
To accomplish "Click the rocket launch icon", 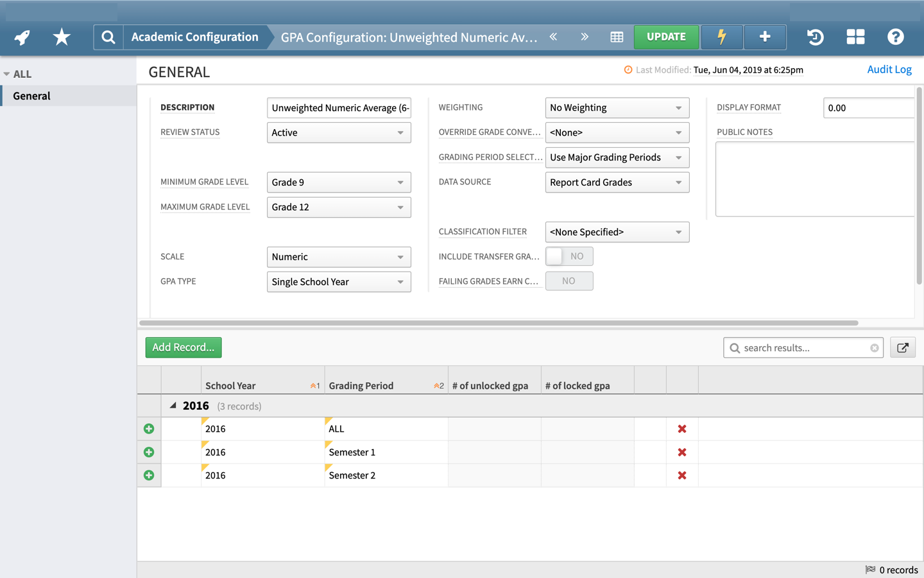I will 22,37.
